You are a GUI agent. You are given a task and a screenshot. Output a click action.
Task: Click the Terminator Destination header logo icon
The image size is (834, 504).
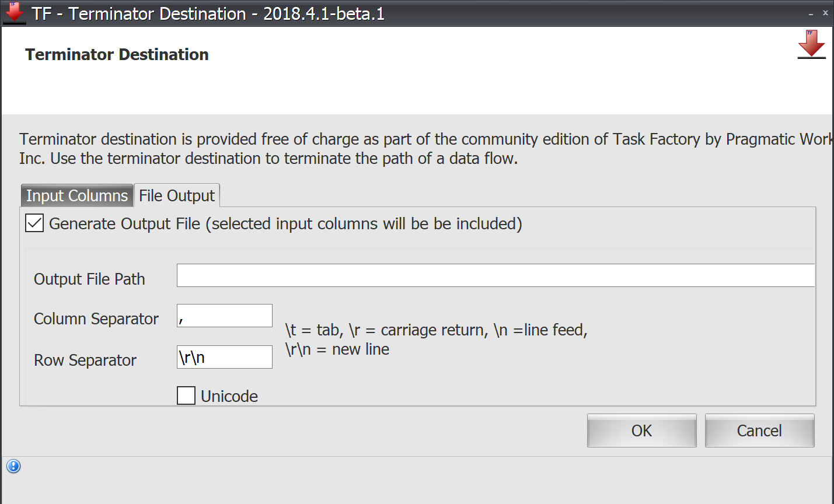point(811,44)
